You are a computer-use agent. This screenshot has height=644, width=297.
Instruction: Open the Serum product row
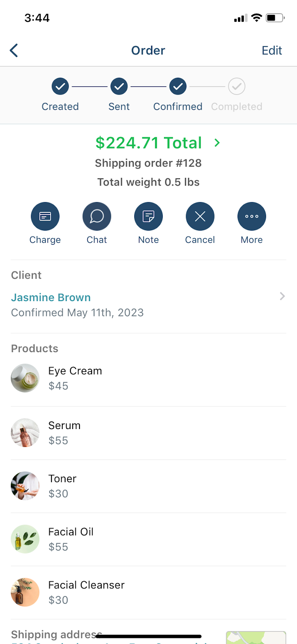tap(148, 433)
